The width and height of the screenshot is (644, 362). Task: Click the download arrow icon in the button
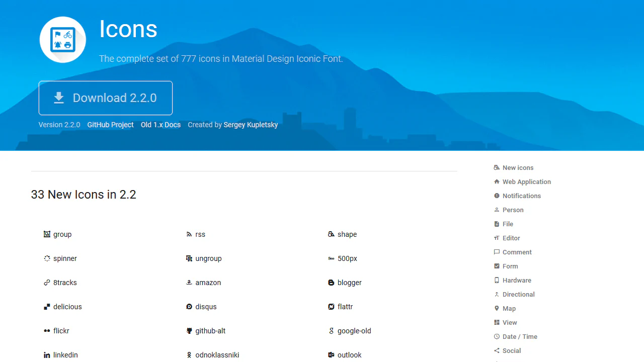coord(59,98)
